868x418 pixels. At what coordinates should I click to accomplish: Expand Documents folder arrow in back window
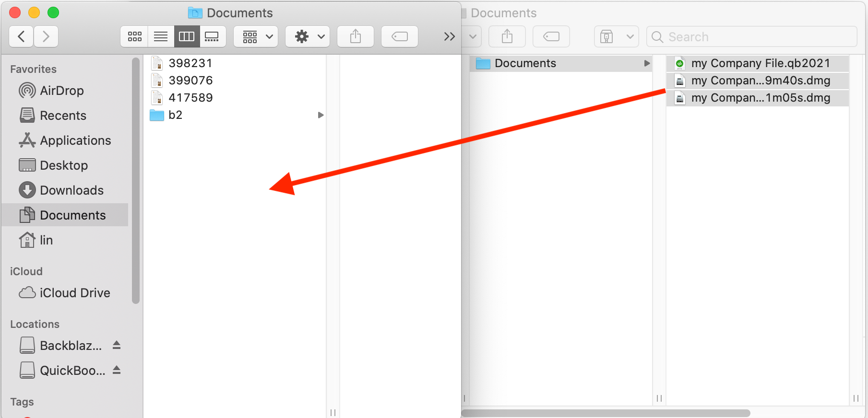[647, 63]
